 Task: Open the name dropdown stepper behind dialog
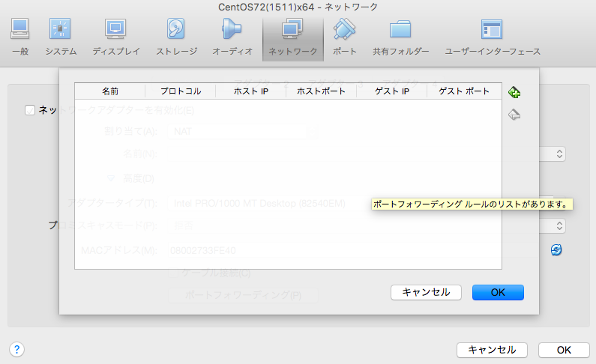pos(559,154)
